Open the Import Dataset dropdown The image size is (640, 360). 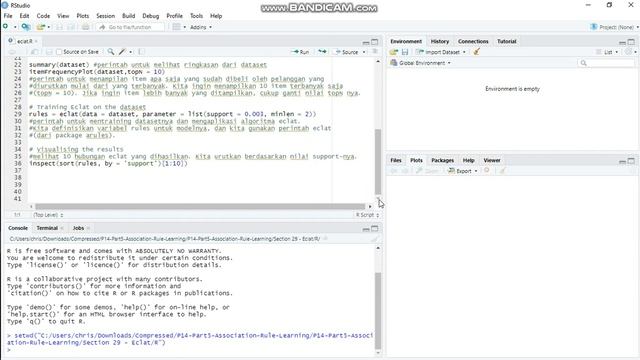(441, 52)
